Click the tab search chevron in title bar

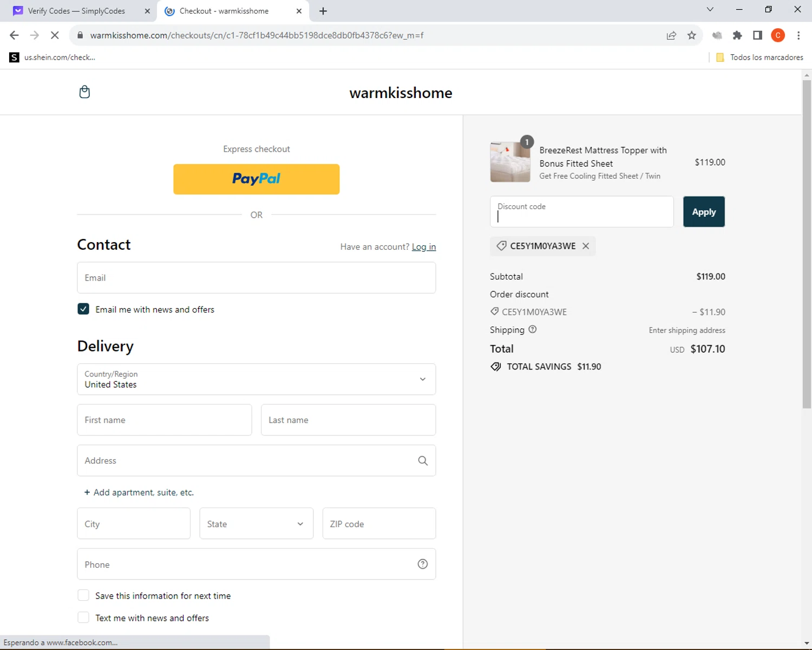(x=710, y=9)
